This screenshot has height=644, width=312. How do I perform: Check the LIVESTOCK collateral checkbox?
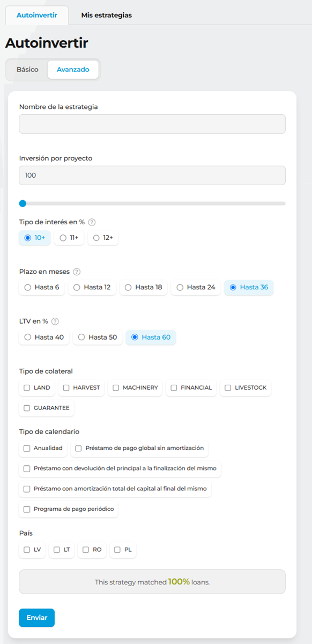[x=228, y=387]
